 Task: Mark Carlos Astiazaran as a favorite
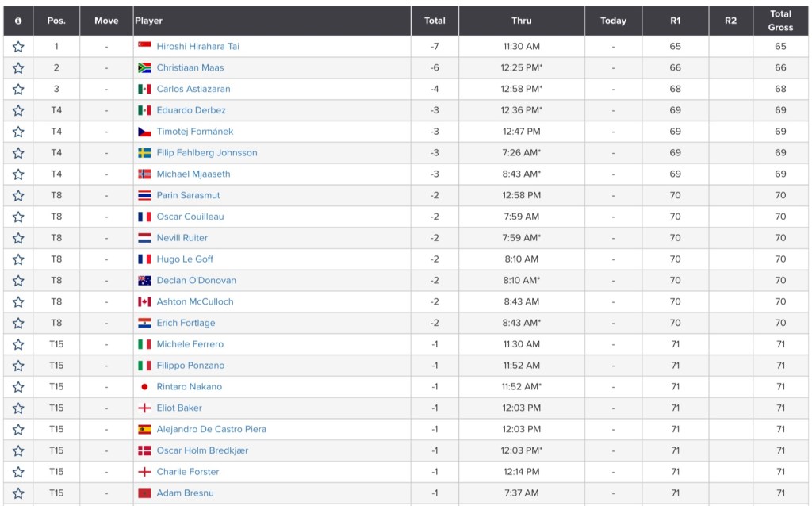18,90
